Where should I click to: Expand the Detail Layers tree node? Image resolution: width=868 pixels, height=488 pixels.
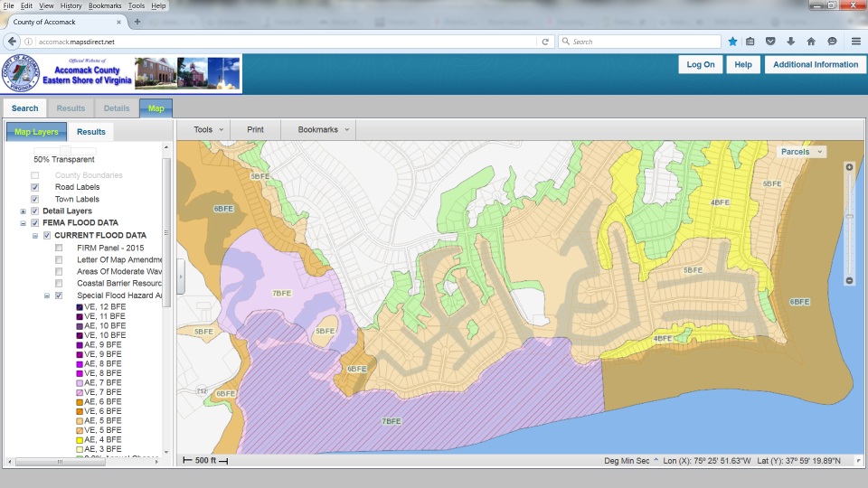coord(23,211)
